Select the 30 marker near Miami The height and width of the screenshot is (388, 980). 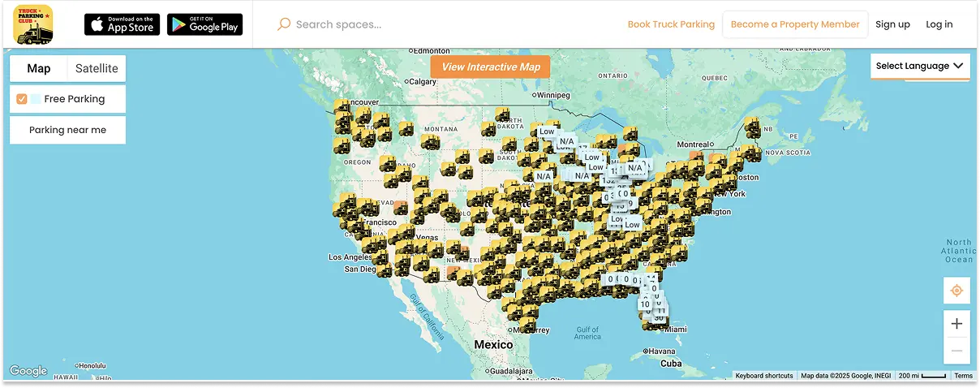(659, 317)
